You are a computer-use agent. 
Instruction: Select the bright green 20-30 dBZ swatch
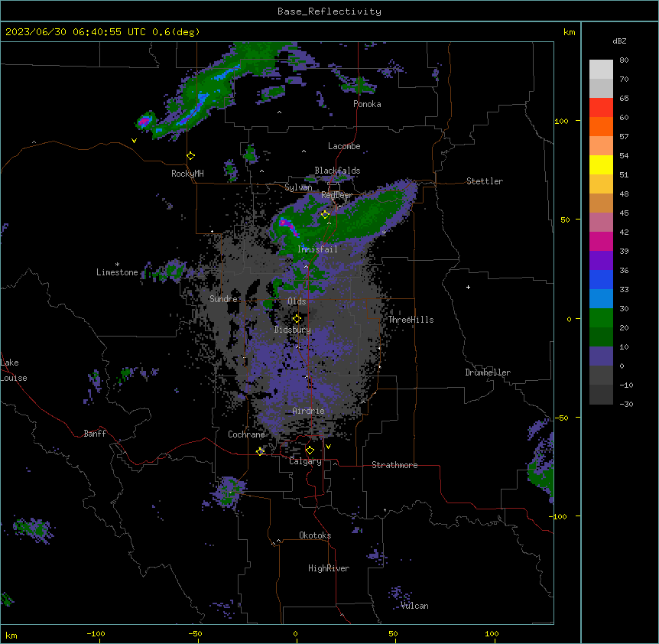tap(601, 318)
